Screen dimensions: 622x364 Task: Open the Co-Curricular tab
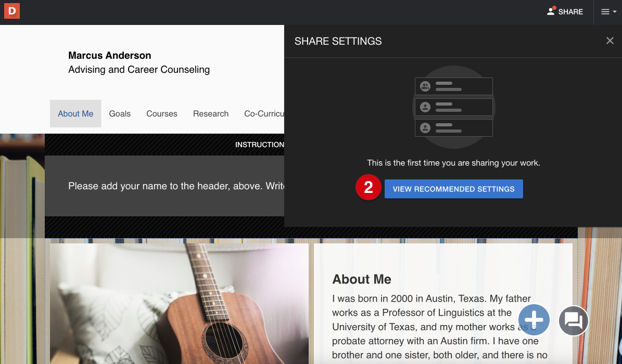(264, 114)
